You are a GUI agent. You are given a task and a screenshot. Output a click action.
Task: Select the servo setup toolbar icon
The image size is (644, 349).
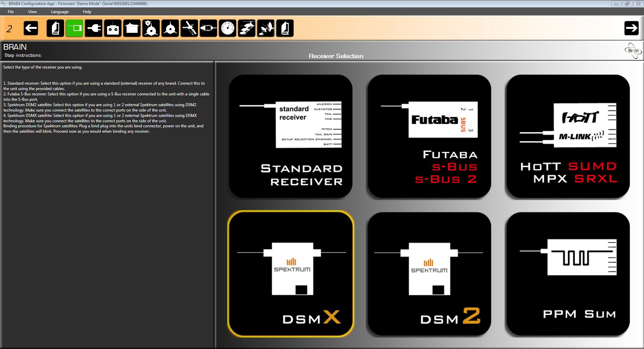[132, 28]
